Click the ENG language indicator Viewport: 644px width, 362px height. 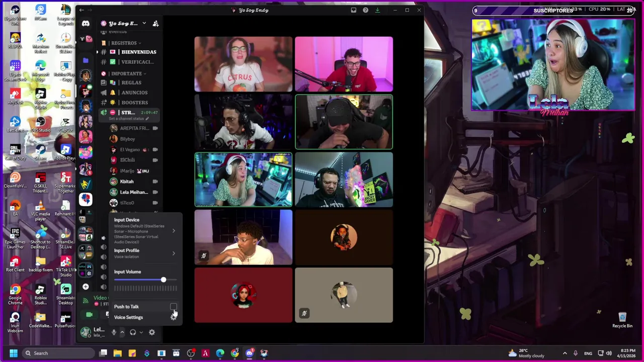point(588,353)
